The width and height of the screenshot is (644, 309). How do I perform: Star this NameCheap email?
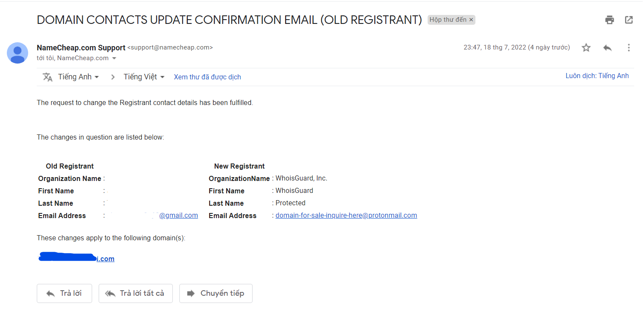(x=586, y=48)
